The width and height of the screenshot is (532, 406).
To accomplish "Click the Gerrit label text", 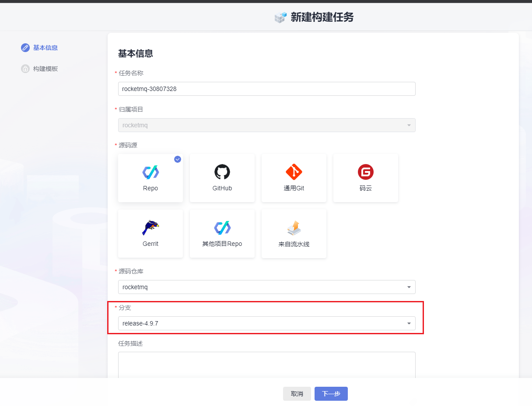I will pos(150,244).
